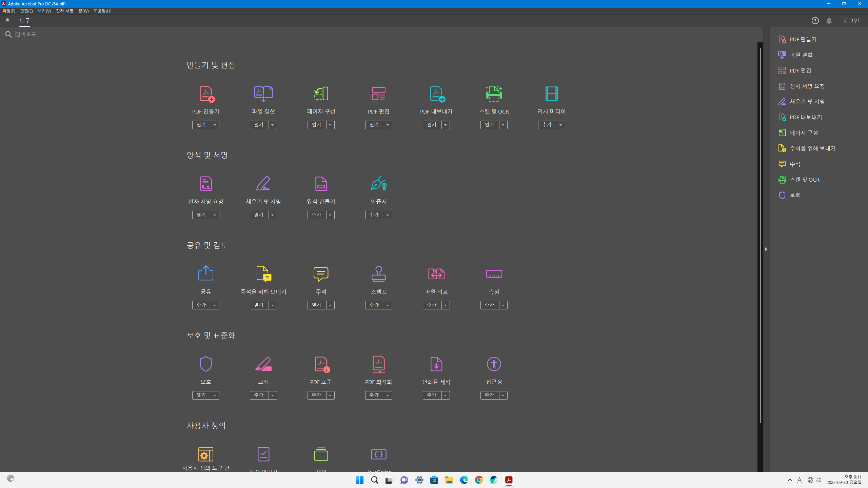Click 추가 button under 측정
The height and width of the screenshot is (488, 868).
(x=489, y=305)
